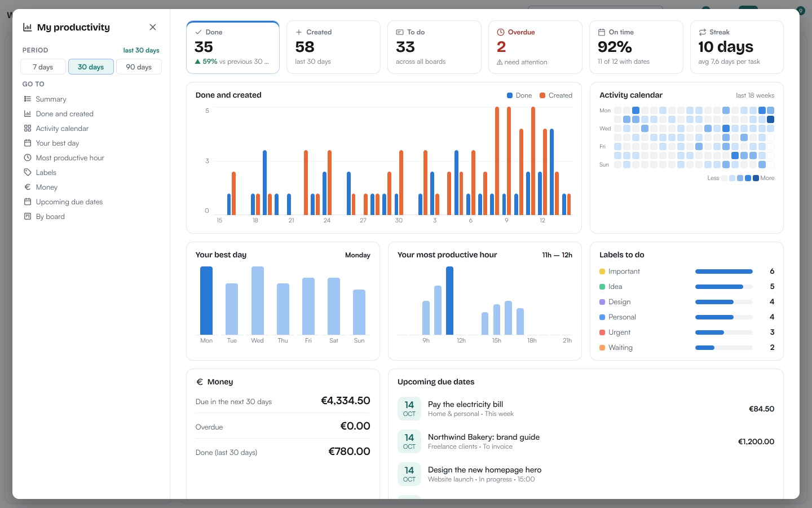
Task: Click the grid icon next to Activity calendar
Action: [x=28, y=128]
